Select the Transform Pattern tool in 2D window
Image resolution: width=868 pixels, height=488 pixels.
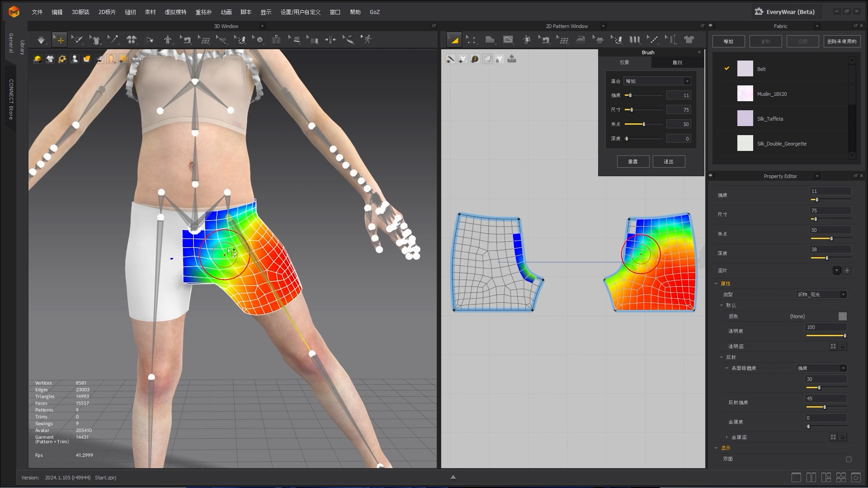(x=455, y=40)
